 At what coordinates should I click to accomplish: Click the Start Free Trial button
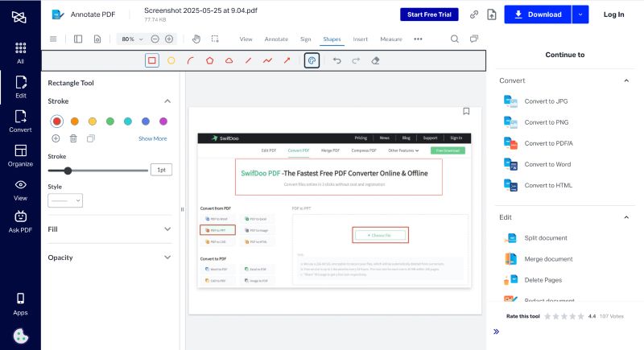429,14
